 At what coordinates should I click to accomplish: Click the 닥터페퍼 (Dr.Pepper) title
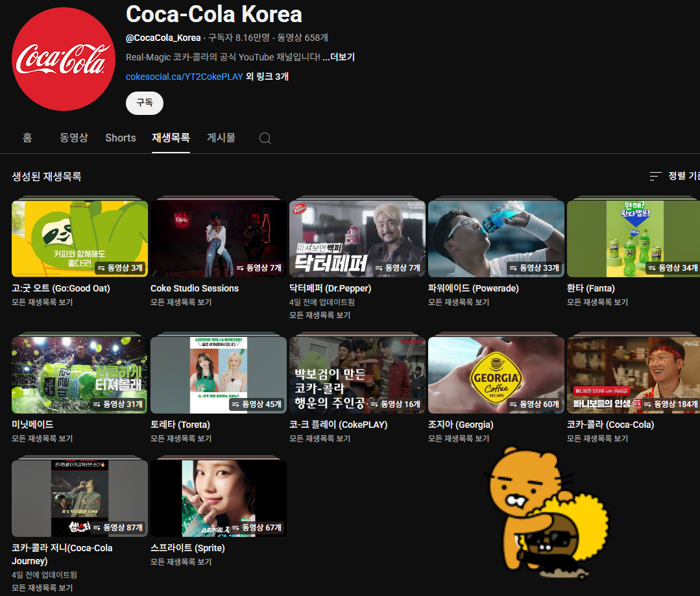[x=330, y=288]
